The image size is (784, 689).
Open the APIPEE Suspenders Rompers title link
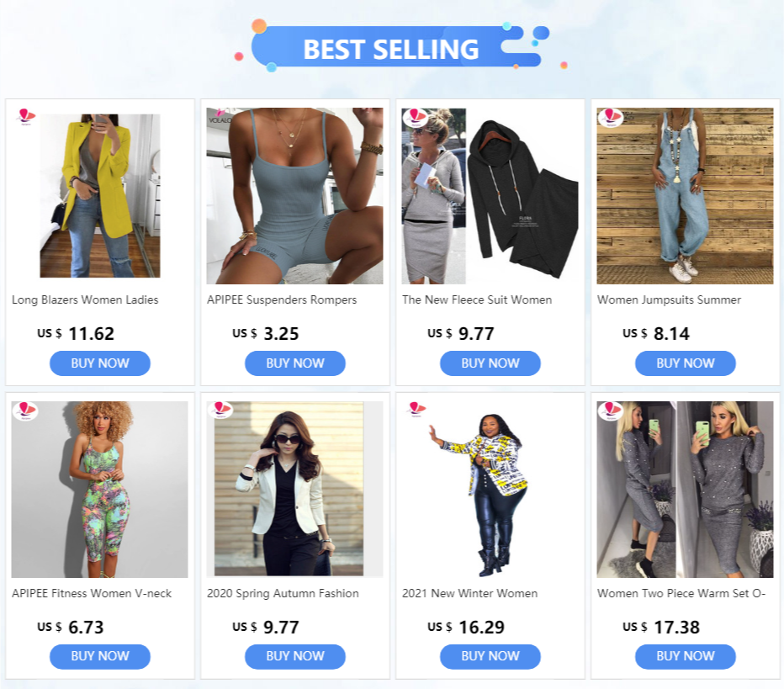[x=282, y=299]
